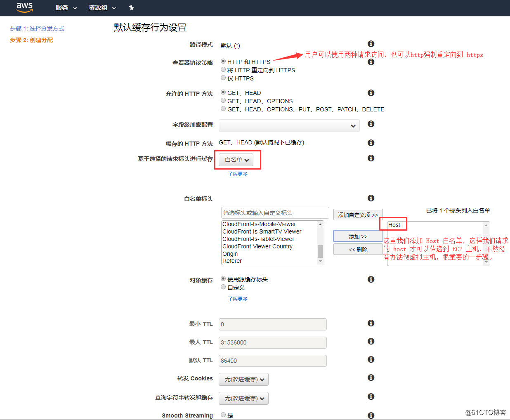
Task: Open info icon for 对象缓存
Action: coord(371,279)
